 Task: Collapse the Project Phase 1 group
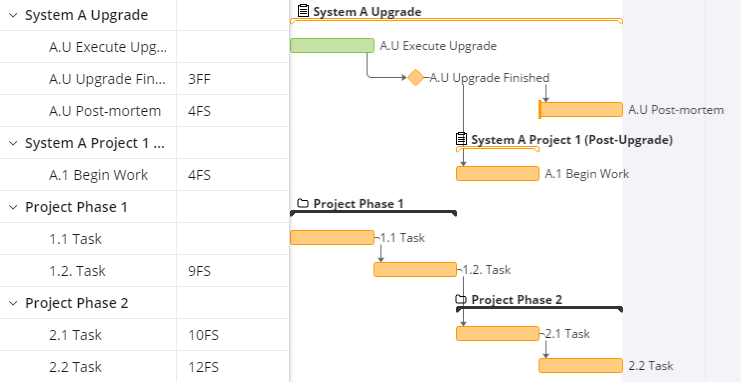pos(13,207)
